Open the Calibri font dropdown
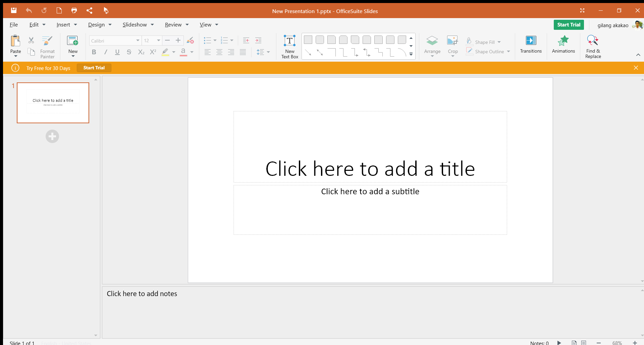The width and height of the screenshot is (644, 345). [x=138, y=41]
